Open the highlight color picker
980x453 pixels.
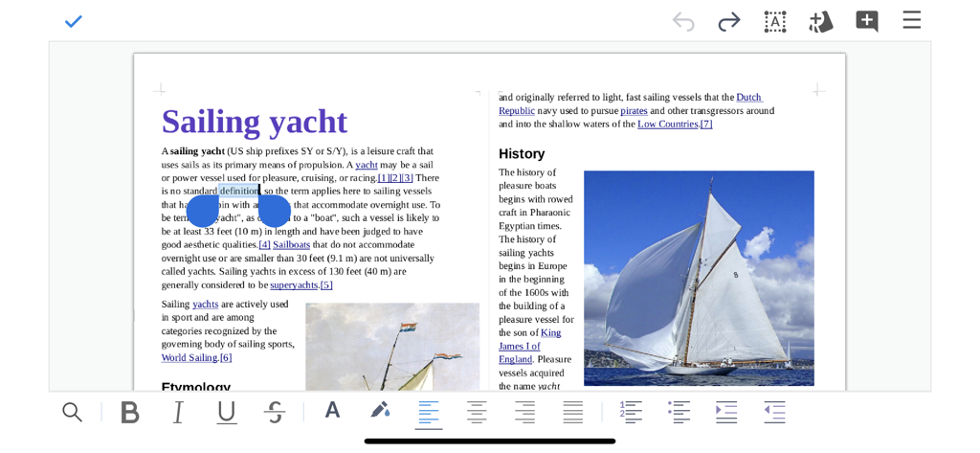(380, 410)
